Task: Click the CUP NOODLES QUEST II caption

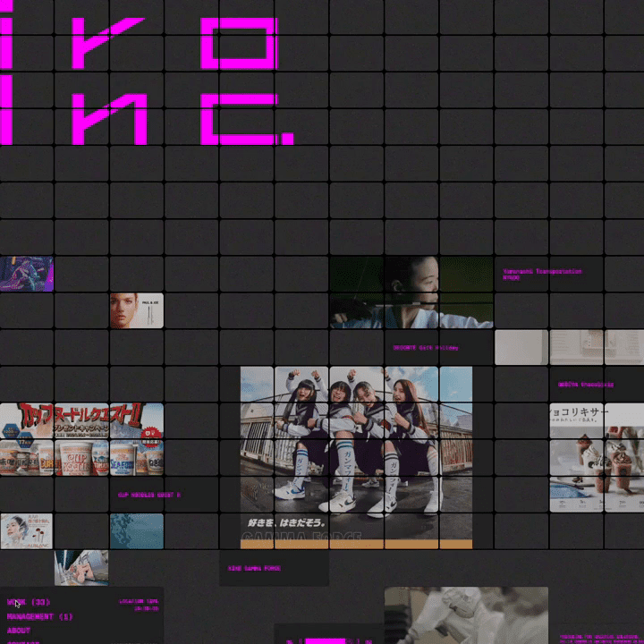Action: point(149,495)
